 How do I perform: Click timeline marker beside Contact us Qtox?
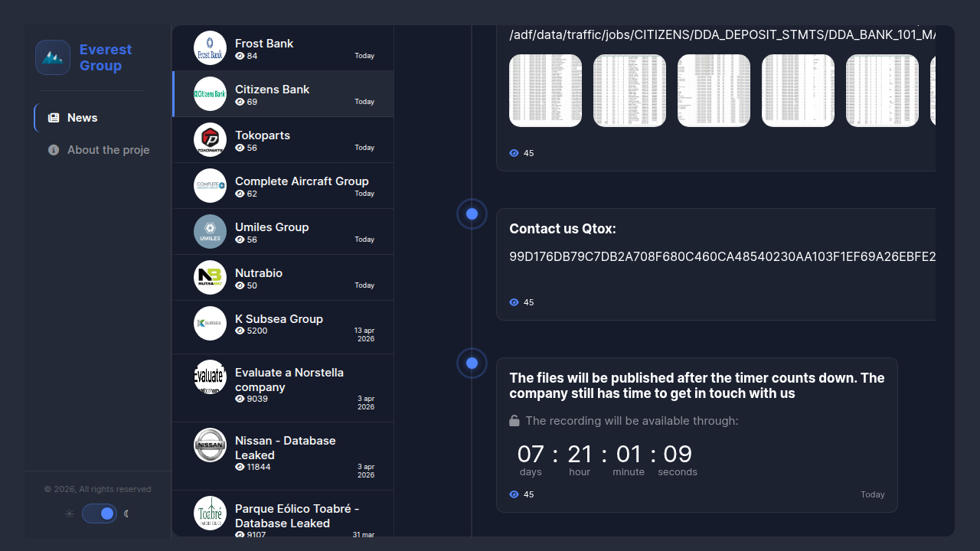point(472,214)
